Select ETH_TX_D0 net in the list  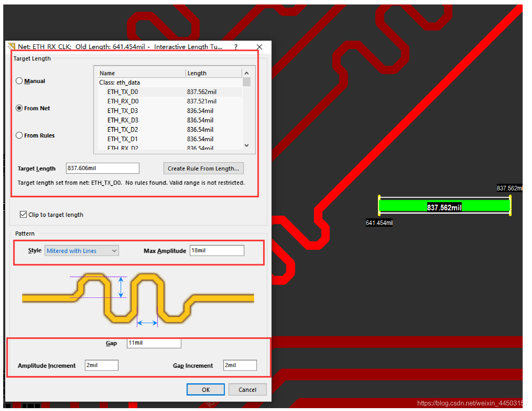[122, 92]
